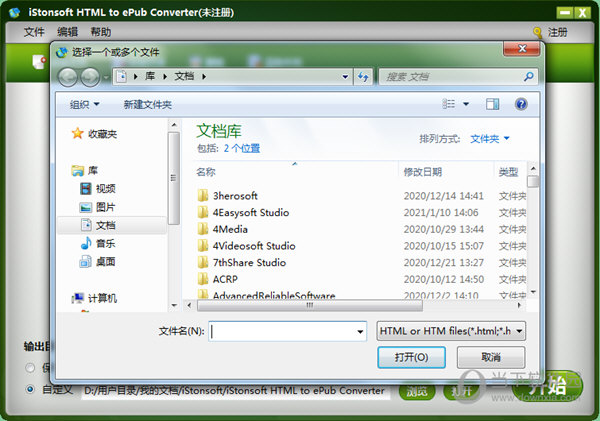Select the ACRP folder
Image resolution: width=600 pixels, height=421 pixels.
pyautogui.click(x=218, y=279)
